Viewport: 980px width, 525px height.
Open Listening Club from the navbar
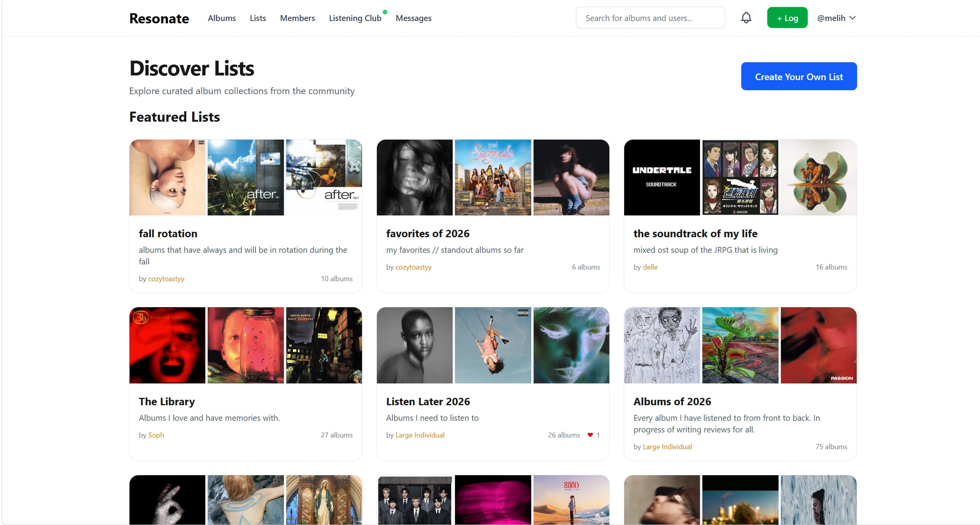pyautogui.click(x=355, y=18)
